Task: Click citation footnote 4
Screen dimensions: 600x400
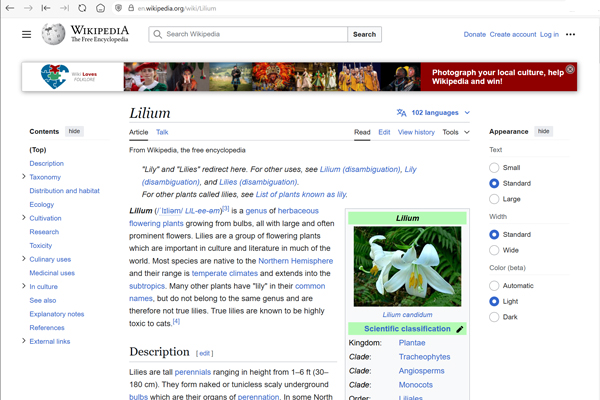Action: pos(176,321)
